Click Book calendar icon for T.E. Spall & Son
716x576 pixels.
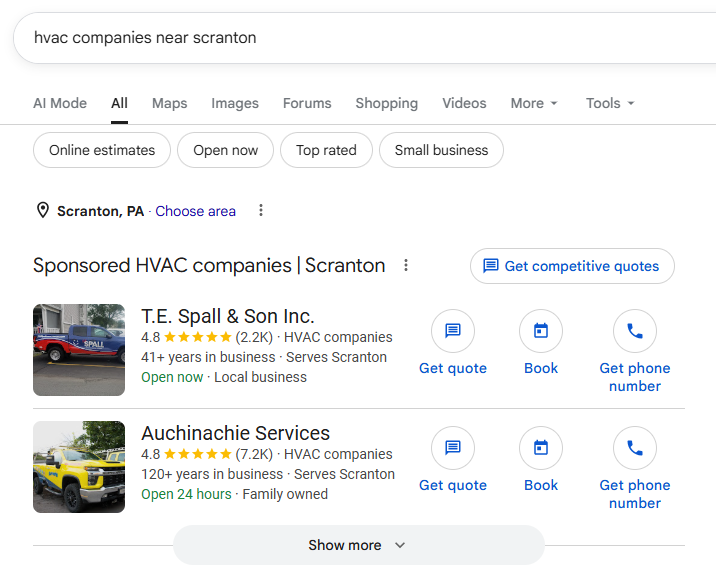(541, 331)
